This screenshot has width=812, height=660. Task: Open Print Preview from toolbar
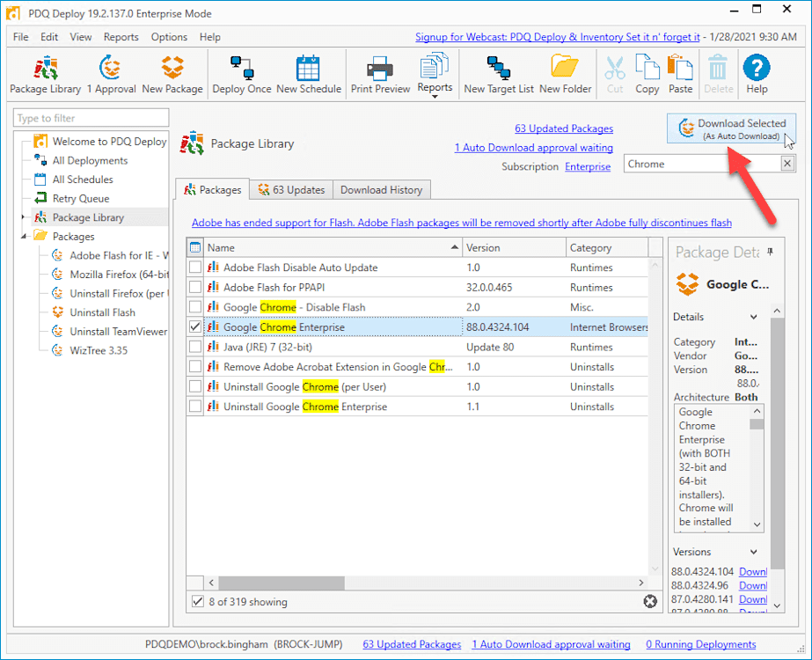(x=380, y=75)
